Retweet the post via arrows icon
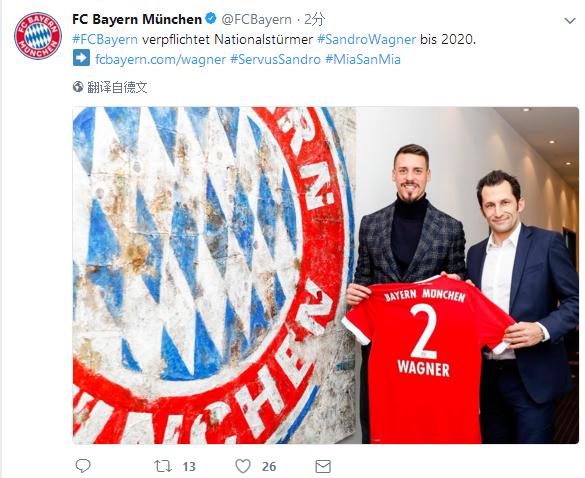 163,466
